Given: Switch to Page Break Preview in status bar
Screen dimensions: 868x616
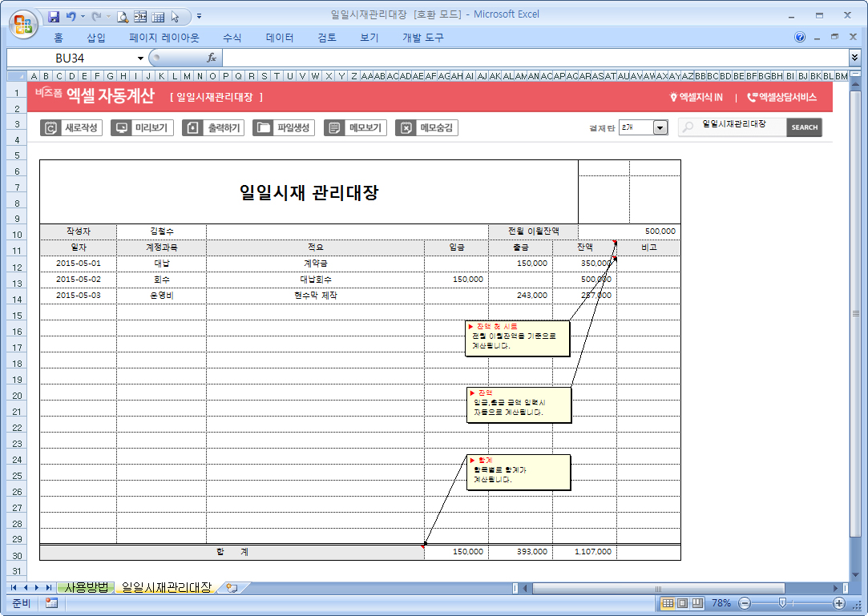Looking at the screenshot, I should (697, 603).
